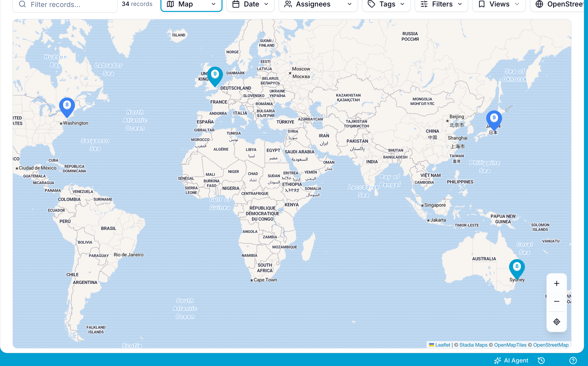588x366 pixels.
Task: Open the Leaflet attribution link
Action: [x=440, y=345]
